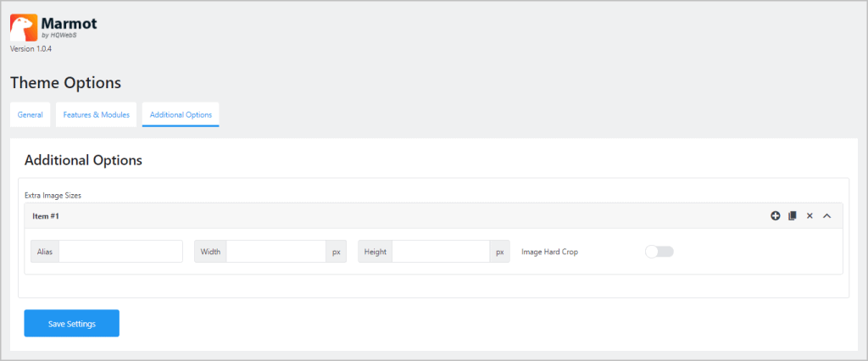Focus the Alias text field
868x361 pixels.
[x=120, y=252]
